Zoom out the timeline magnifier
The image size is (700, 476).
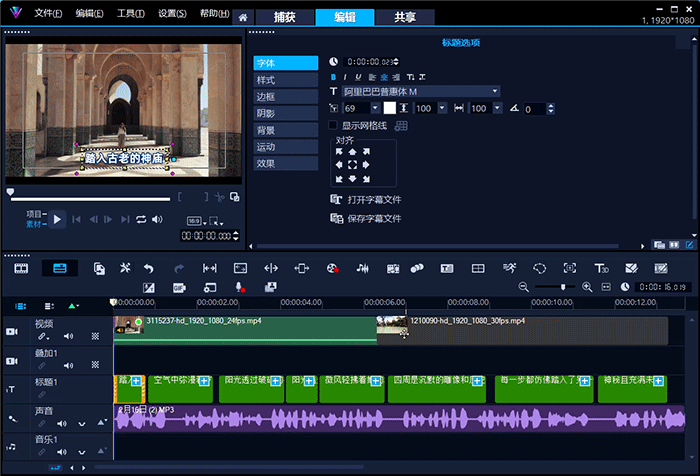(x=524, y=287)
